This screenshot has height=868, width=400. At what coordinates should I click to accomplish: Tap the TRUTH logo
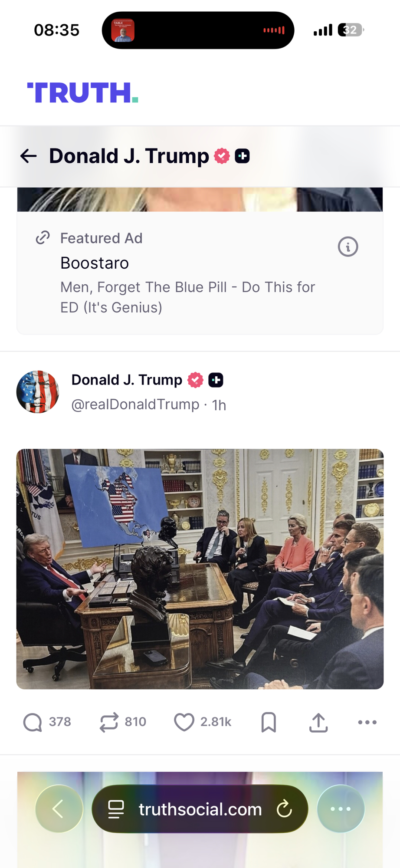82,92
